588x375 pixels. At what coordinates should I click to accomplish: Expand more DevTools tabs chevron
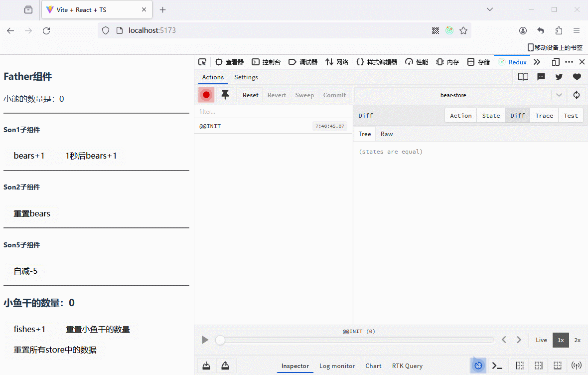[x=537, y=62]
